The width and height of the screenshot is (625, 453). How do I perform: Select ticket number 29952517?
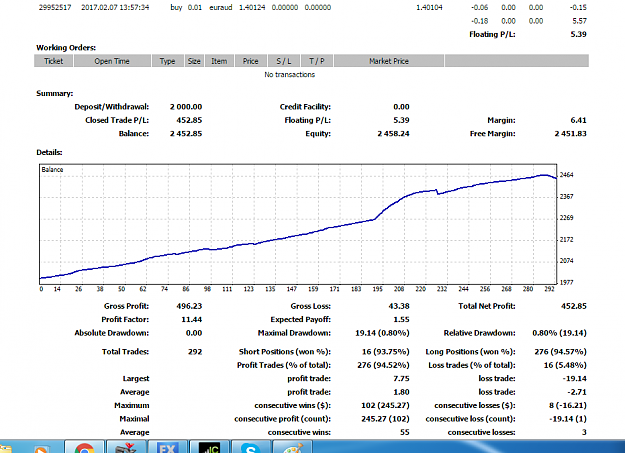(x=55, y=7)
